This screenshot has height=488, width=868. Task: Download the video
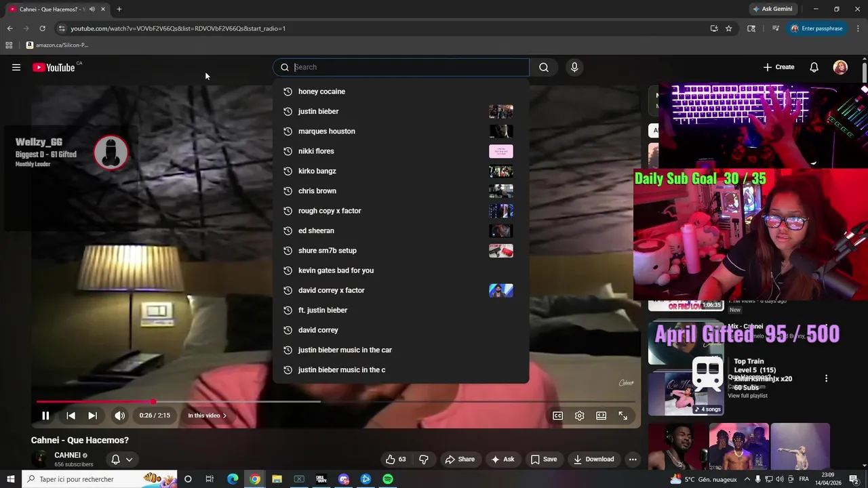[x=593, y=459]
